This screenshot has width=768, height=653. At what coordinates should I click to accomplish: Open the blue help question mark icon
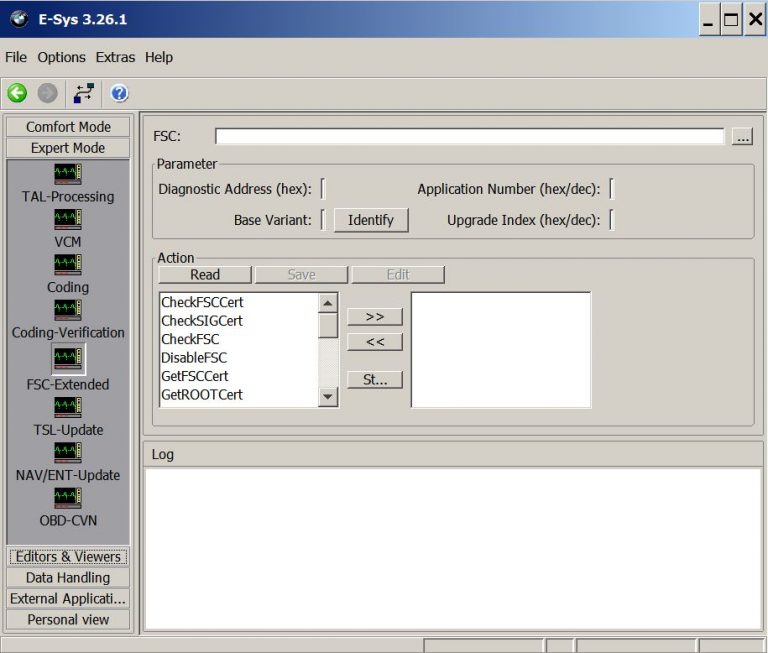tap(119, 93)
